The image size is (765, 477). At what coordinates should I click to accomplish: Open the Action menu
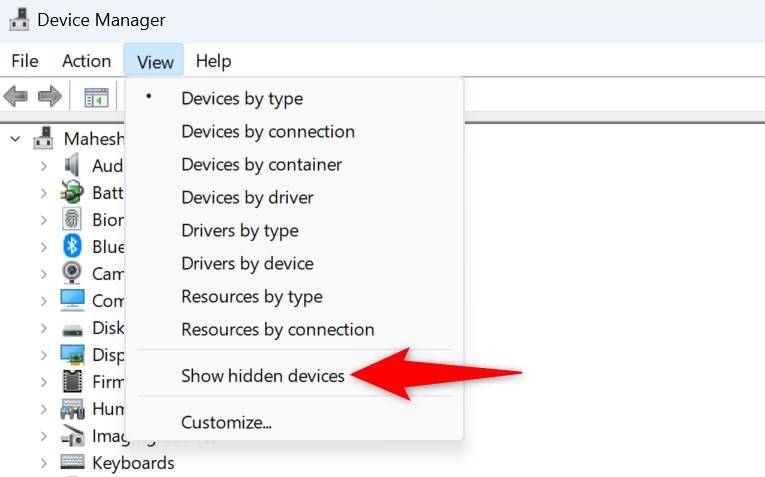86,61
